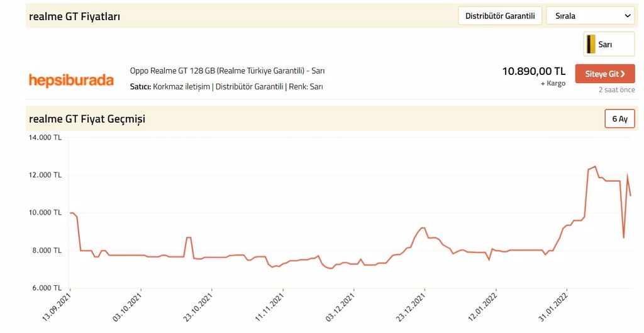Click the 8.000 TL axis label
The width and height of the screenshot is (644, 333).
[47, 250]
